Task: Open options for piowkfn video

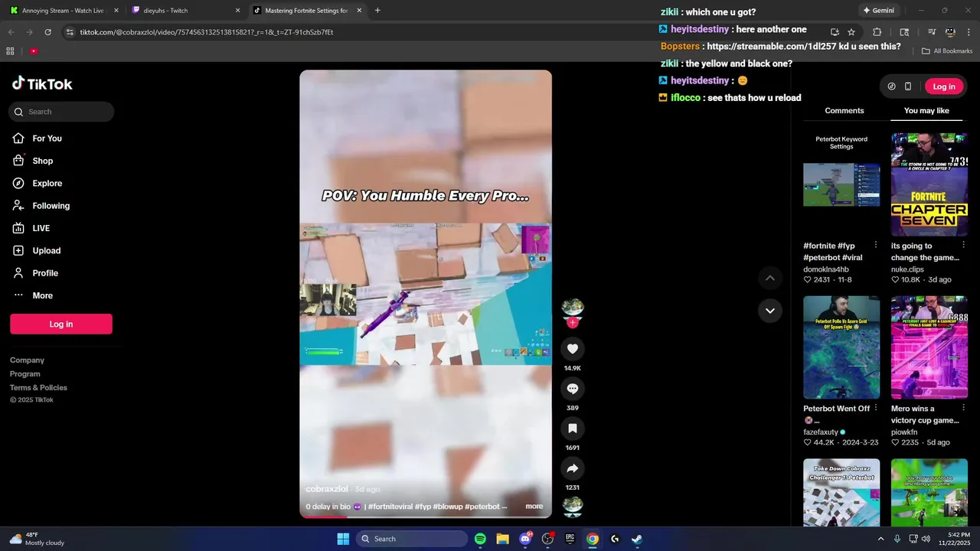Action: click(x=963, y=409)
